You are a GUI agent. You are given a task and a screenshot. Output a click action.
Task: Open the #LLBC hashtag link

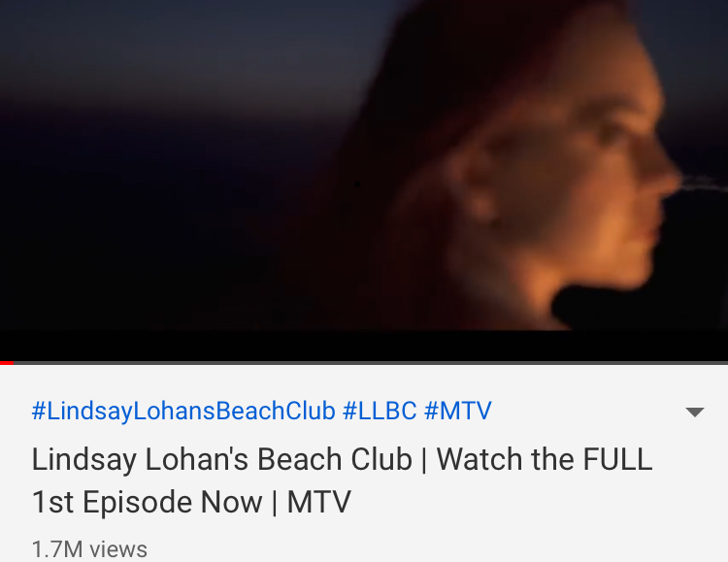380,411
